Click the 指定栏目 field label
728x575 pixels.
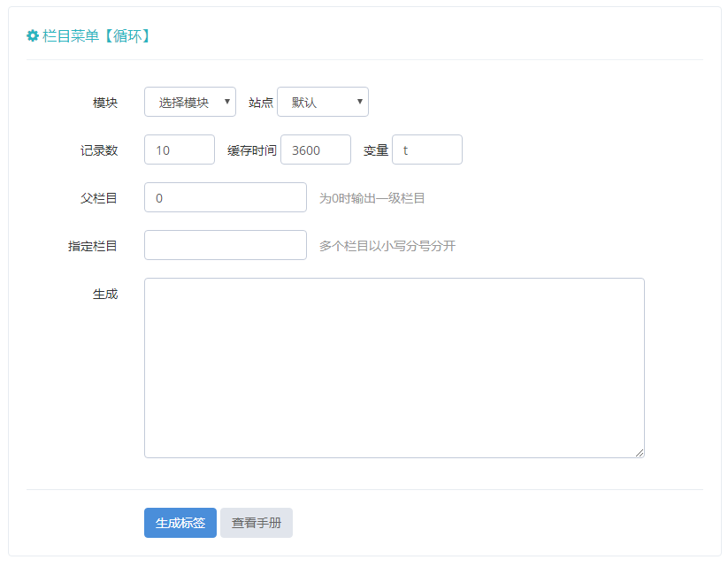pyautogui.click(x=92, y=246)
